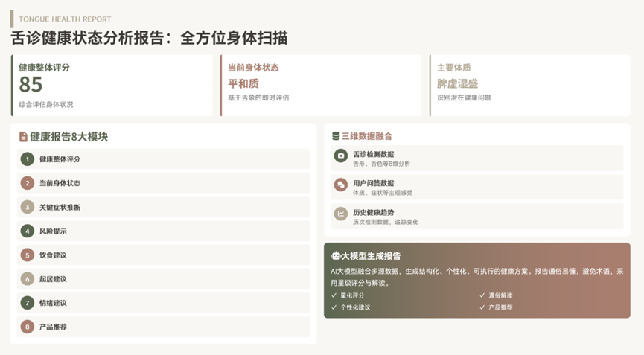Select the 饮食建议 module row
Viewport: 644px width, 355px height.
click(x=164, y=255)
